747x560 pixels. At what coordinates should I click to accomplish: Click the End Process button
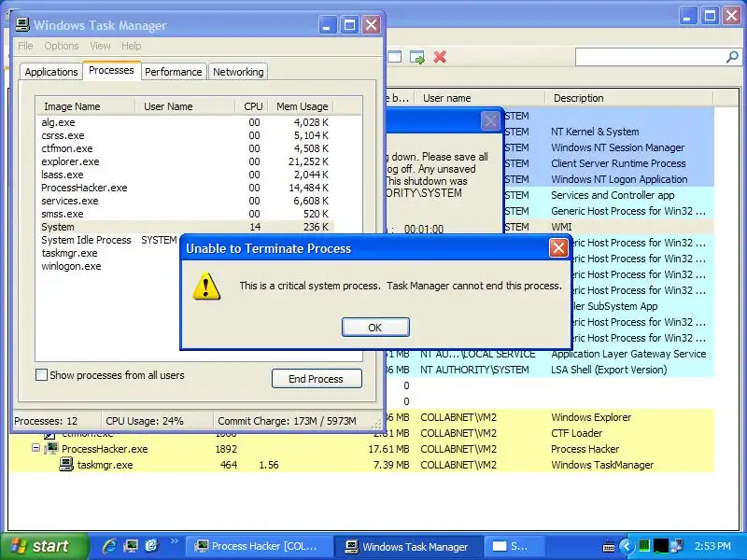point(317,379)
